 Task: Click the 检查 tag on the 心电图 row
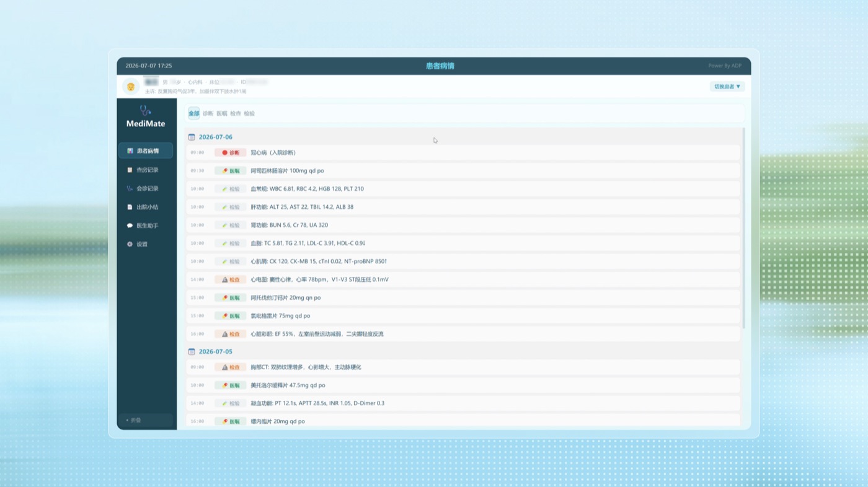pyautogui.click(x=230, y=279)
